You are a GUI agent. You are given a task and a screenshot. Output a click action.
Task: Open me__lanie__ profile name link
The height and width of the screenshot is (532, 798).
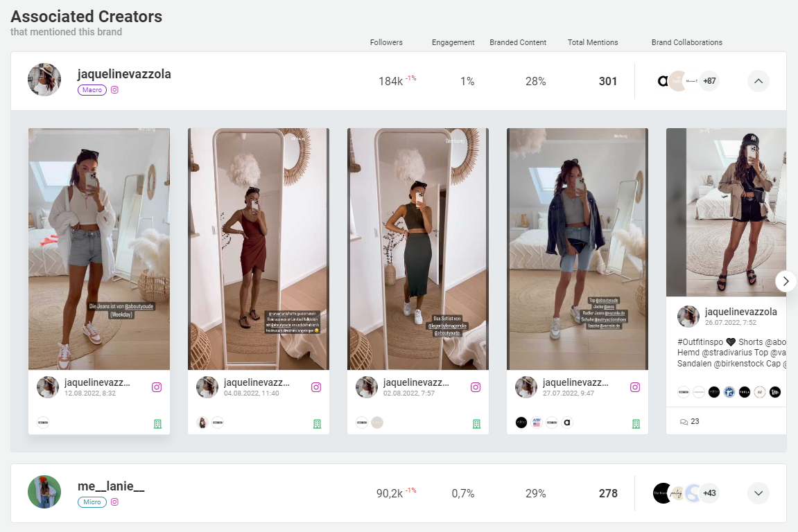111,486
